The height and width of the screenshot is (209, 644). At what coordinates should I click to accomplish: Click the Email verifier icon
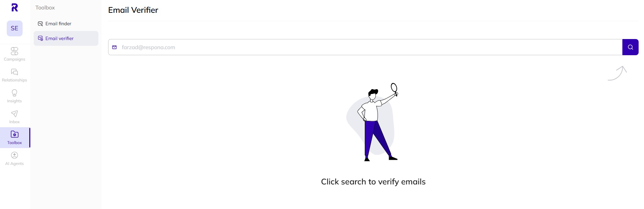(x=40, y=38)
